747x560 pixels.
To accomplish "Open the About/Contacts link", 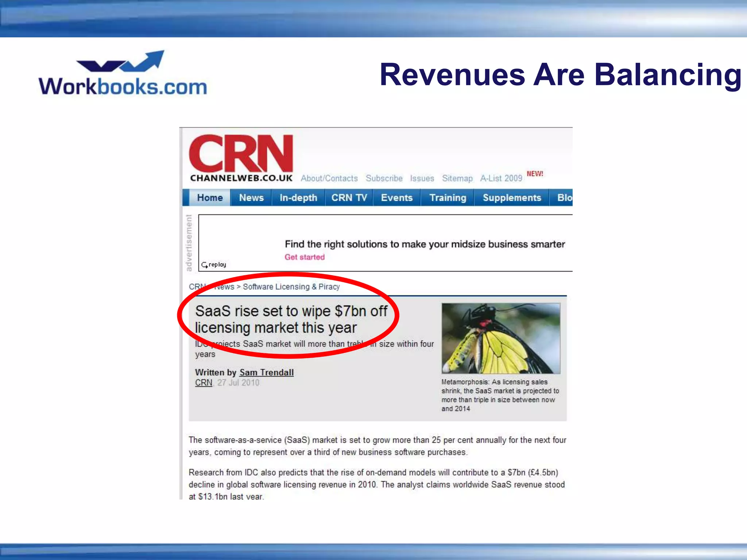I will (x=329, y=178).
